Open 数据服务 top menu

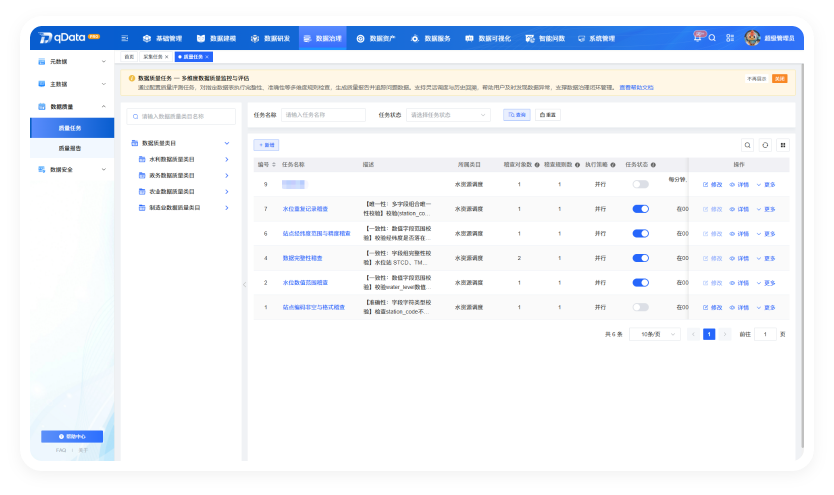point(431,38)
